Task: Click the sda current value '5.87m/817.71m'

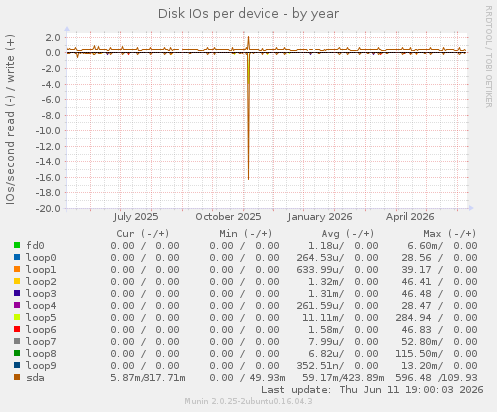Action: (148, 378)
